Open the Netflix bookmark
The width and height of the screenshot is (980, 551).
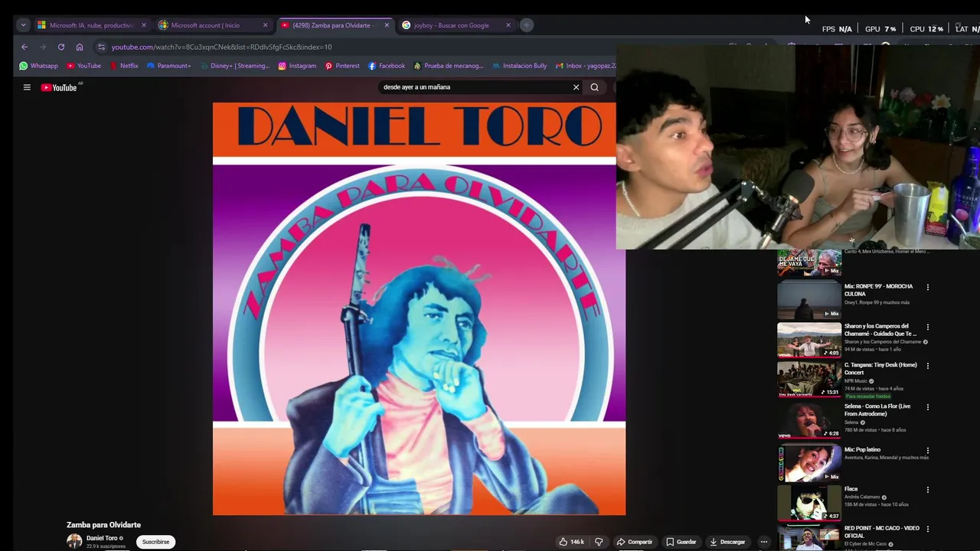pyautogui.click(x=124, y=66)
